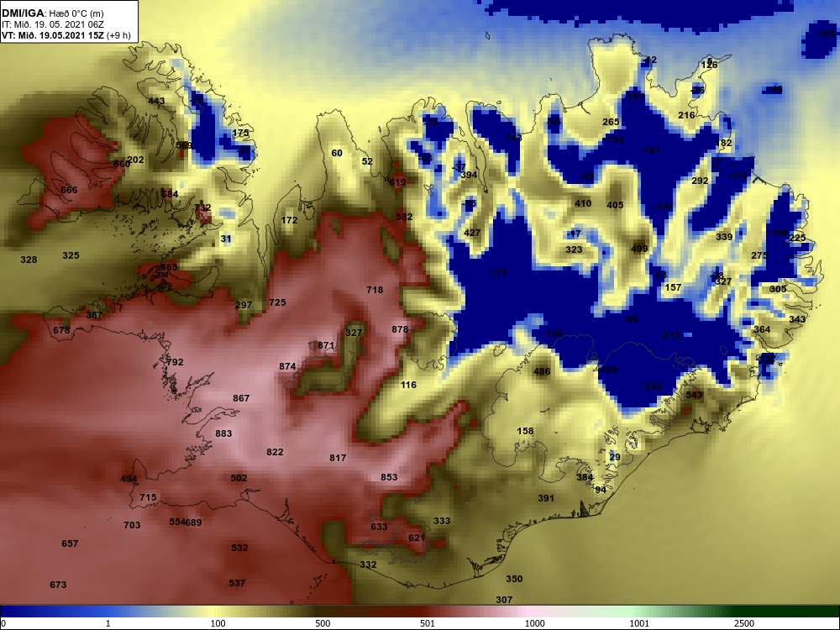Click the map value '387'
840x630 pixels.
(94, 315)
